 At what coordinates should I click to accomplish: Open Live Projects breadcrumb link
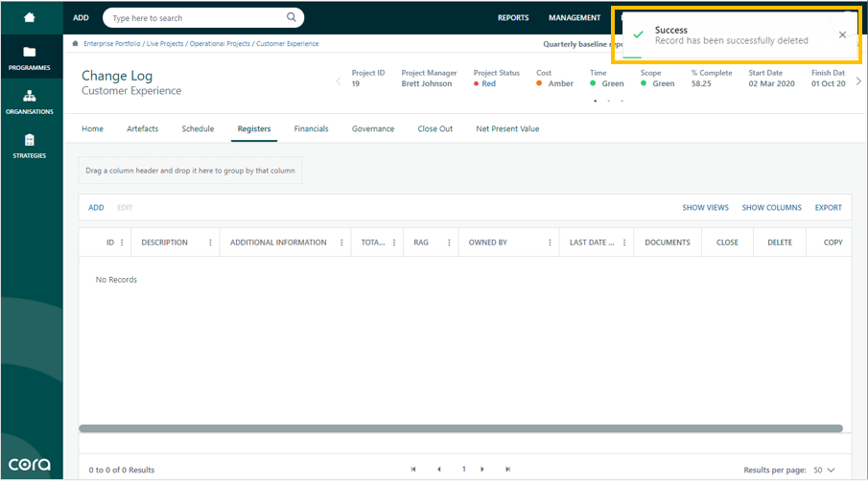click(165, 44)
